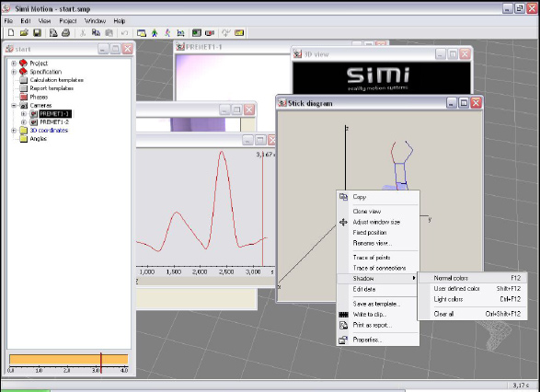Click the red cursor line in graph
The height and width of the screenshot is (392, 540).
coord(263,208)
